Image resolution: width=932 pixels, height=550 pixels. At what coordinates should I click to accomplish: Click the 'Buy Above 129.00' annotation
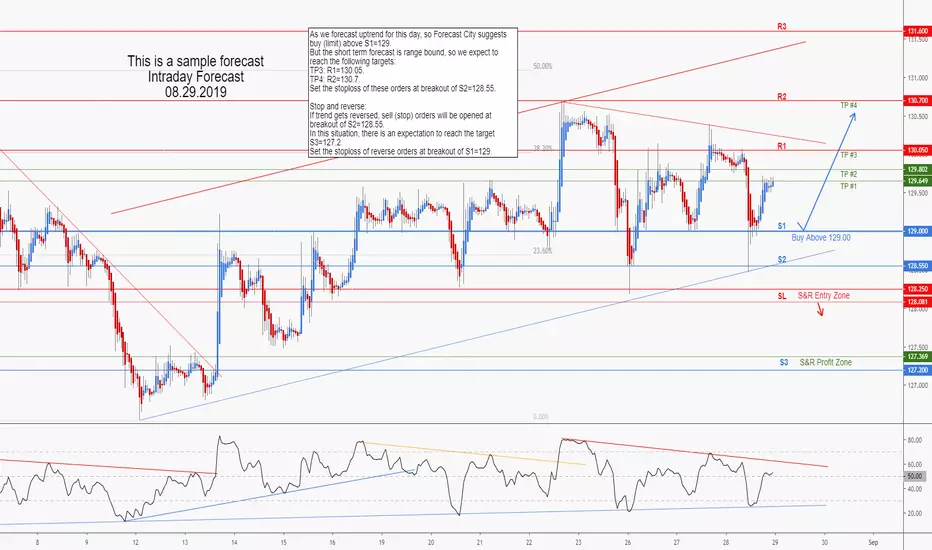(x=821, y=237)
